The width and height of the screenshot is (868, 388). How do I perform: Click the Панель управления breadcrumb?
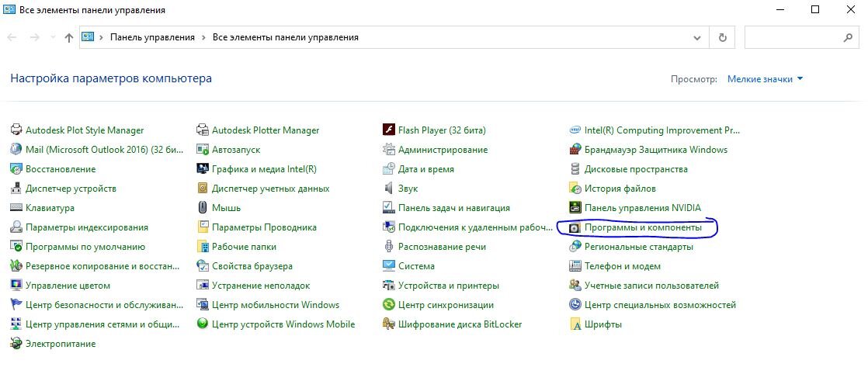(x=152, y=38)
